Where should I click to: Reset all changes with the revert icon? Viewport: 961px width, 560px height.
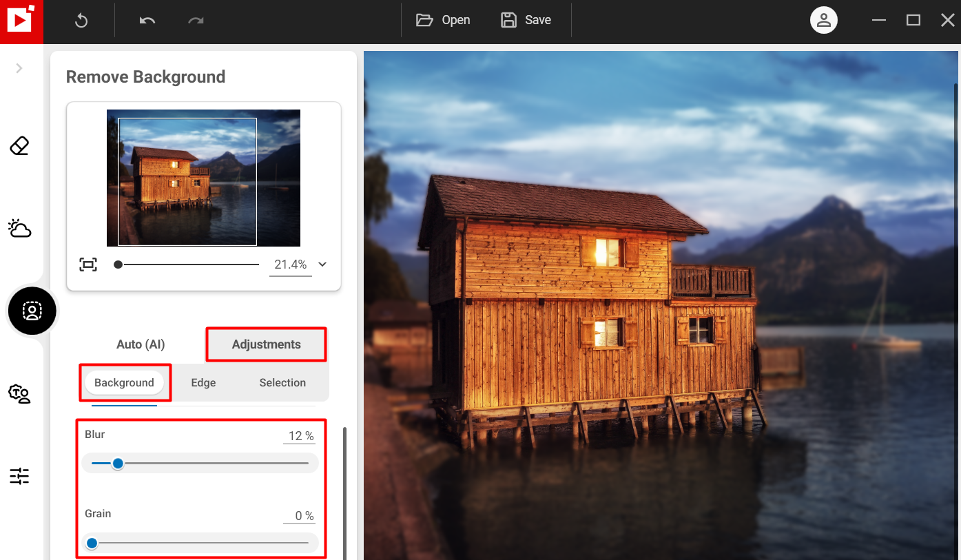click(81, 21)
